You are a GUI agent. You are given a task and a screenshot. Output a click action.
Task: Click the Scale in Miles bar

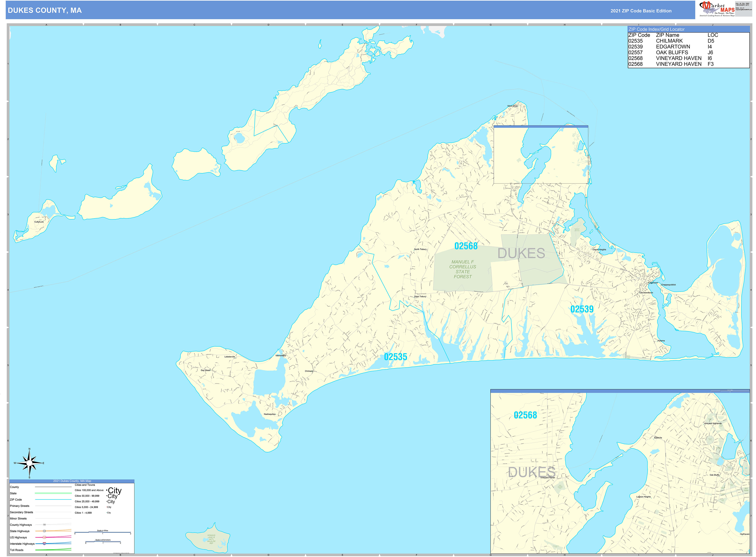103,532
